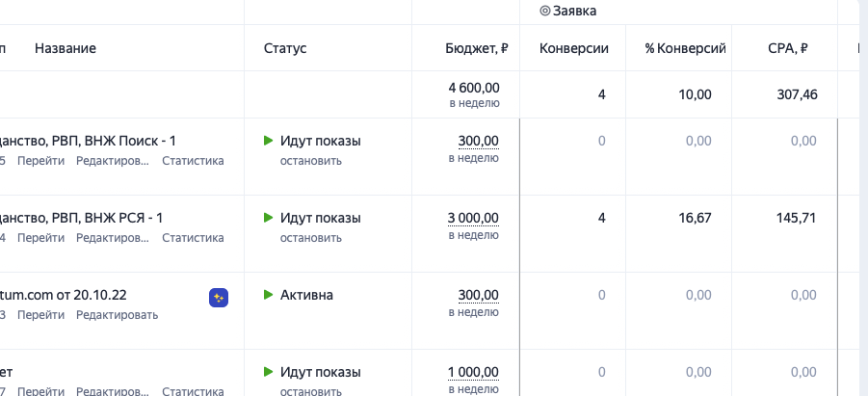The image size is (868, 396).
Task: Open Перейти link for ВНЖ Поиск - 1
Action: [x=41, y=161]
